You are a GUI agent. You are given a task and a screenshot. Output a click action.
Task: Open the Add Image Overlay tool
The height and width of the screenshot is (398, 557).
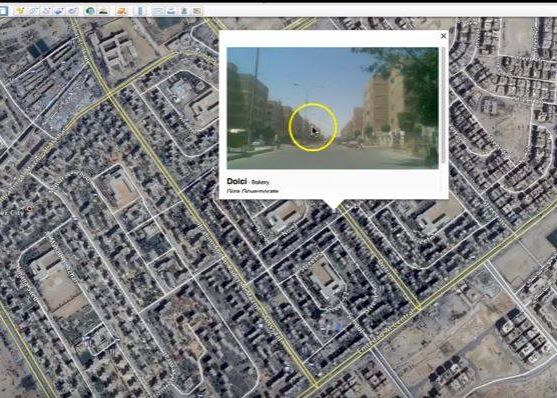pyautogui.click(x=59, y=11)
